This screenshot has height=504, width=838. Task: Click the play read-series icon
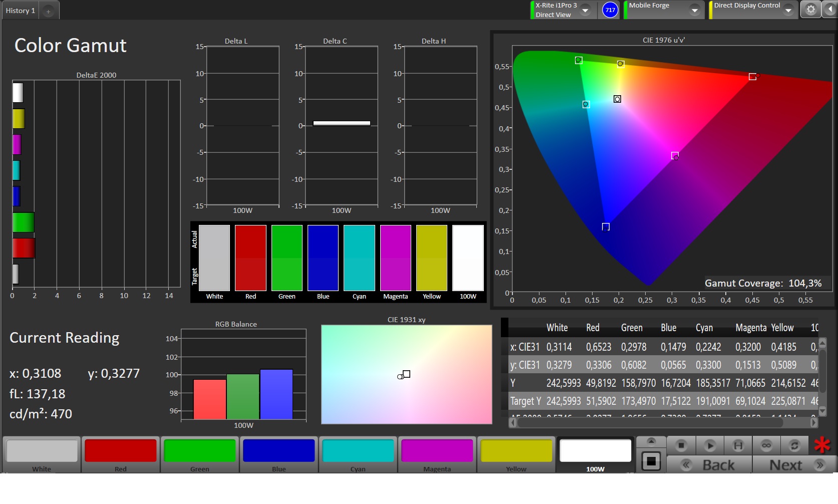(x=709, y=445)
